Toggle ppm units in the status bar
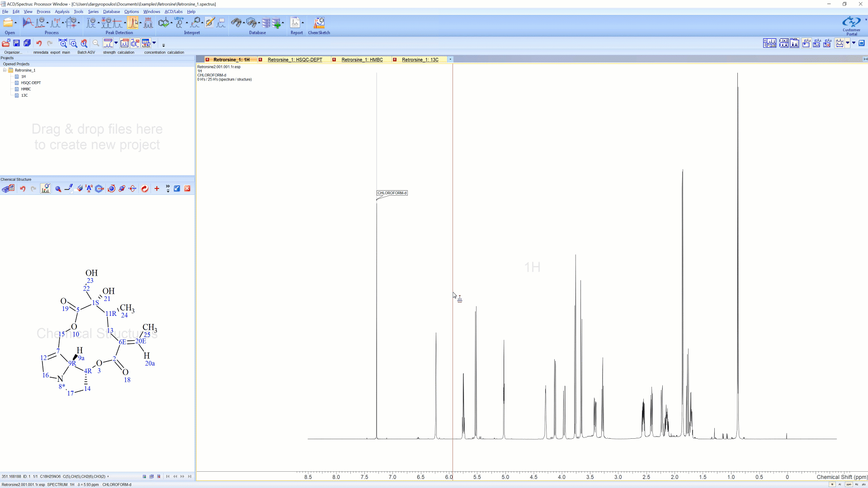This screenshot has height=488, width=868. [849, 484]
